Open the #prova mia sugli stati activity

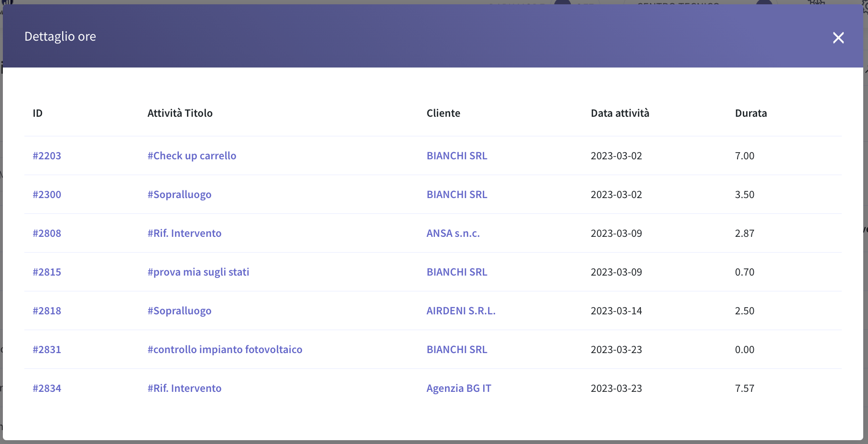point(198,272)
